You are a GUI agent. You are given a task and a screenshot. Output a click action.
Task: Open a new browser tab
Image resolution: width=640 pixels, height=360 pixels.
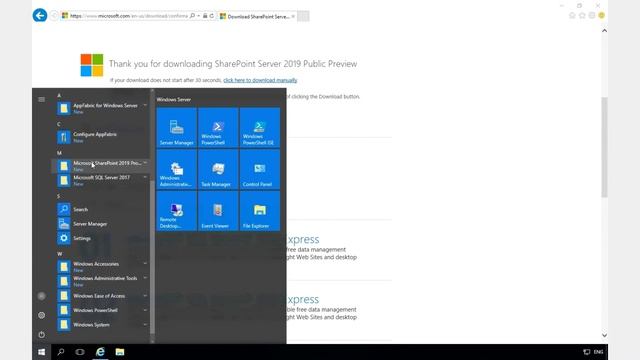click(x=303, y=16)
